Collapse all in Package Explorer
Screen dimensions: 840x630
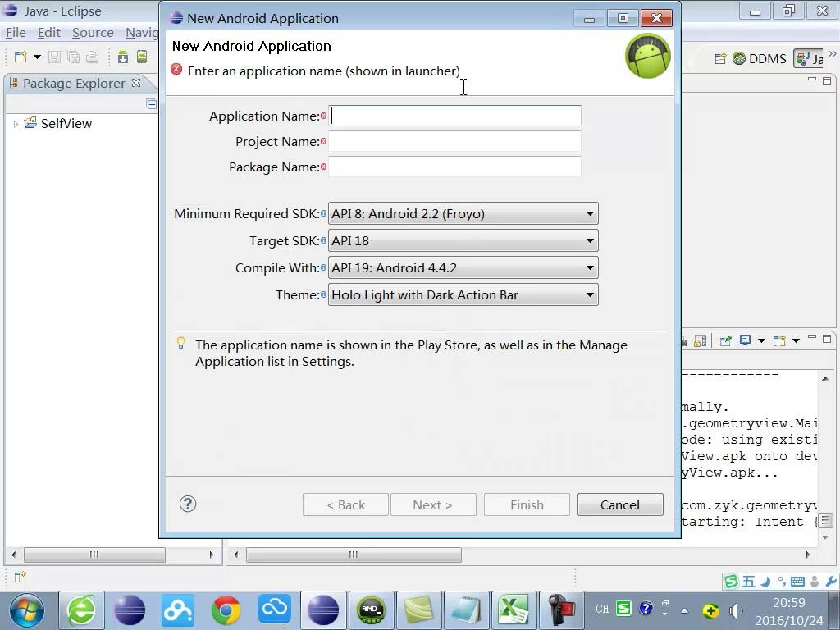(152, 104)
